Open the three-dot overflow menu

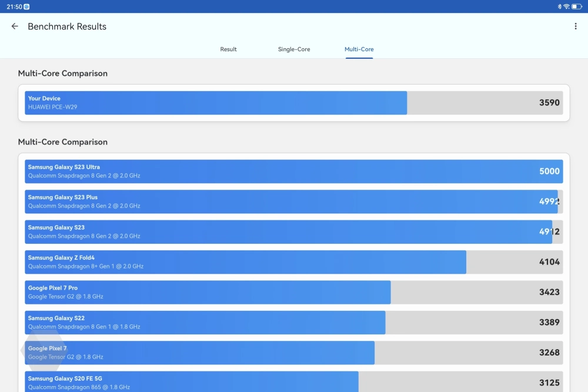tap(575, 26)
